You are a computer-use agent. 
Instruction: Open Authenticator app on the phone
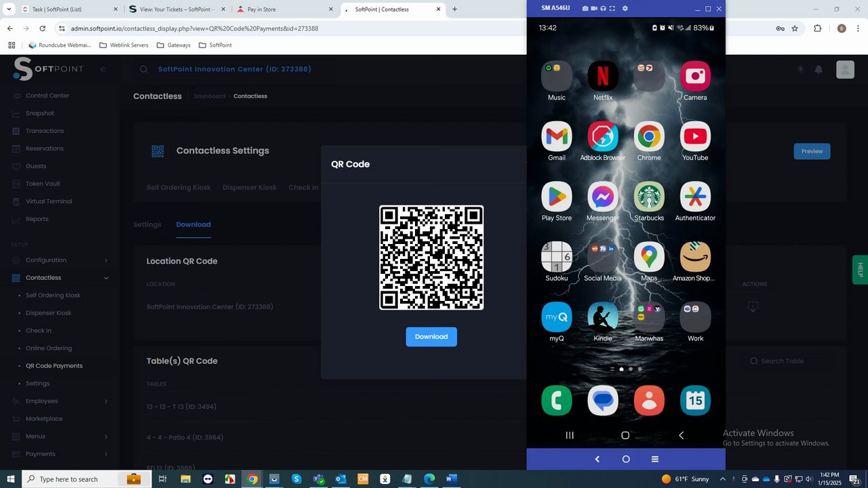point(695,197)
